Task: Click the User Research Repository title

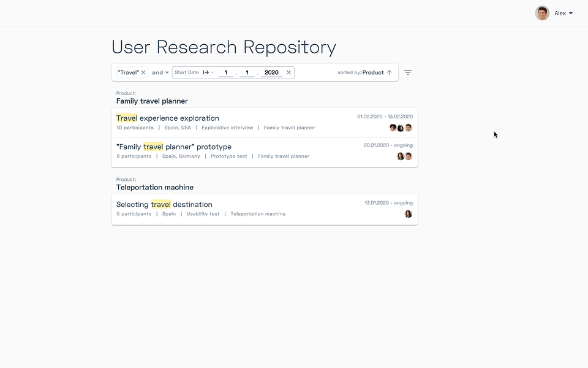Action: [x=224, y=47]
